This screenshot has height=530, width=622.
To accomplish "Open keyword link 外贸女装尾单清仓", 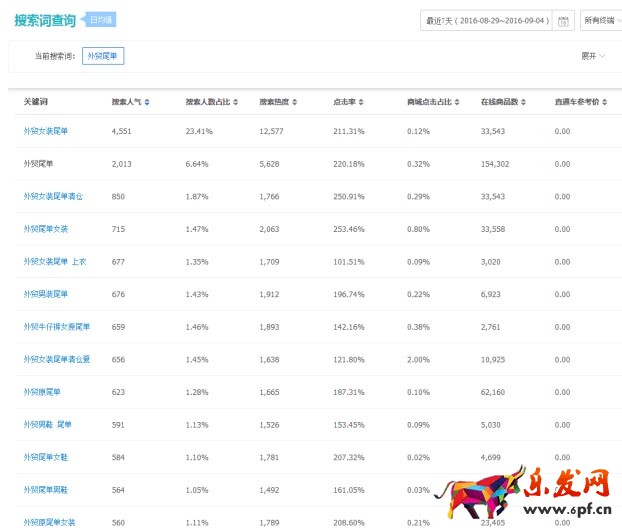I will click(x=53, y=196).
